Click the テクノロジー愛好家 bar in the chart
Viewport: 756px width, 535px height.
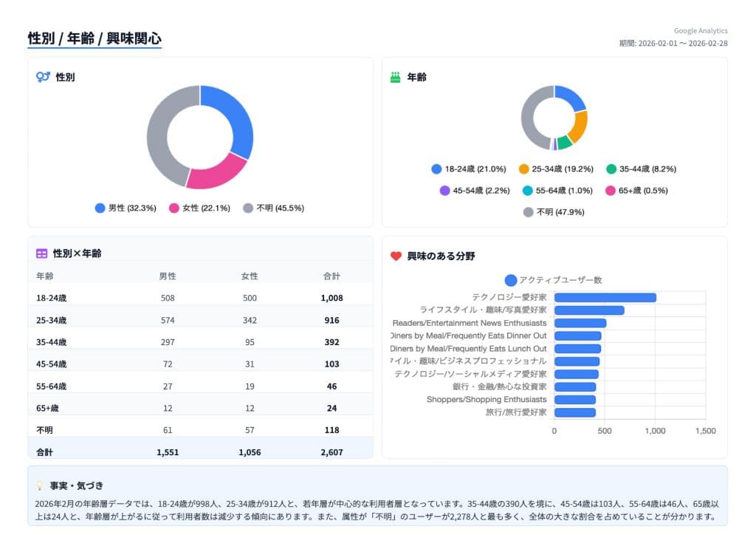pyautogui.click(x=605, y=298)
